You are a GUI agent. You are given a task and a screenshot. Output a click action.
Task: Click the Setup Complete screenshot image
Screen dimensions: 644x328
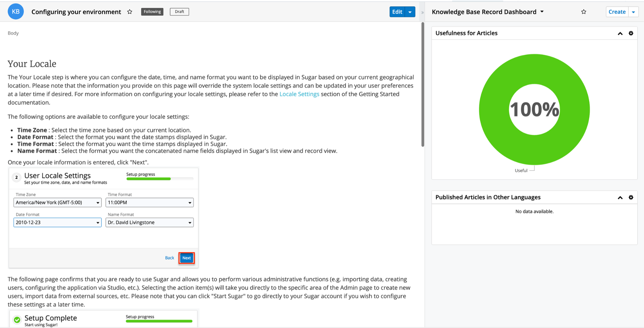click(x=104, y=319)
